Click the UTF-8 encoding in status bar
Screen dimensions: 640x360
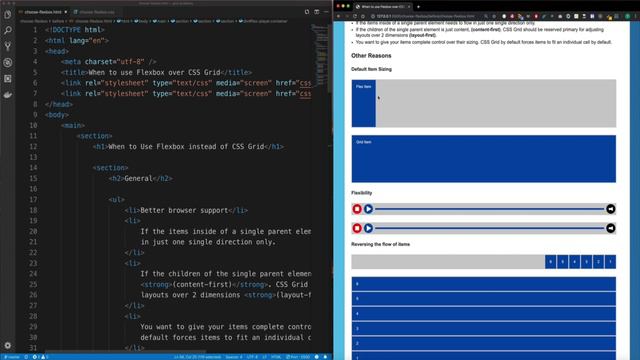coord(252,357)
